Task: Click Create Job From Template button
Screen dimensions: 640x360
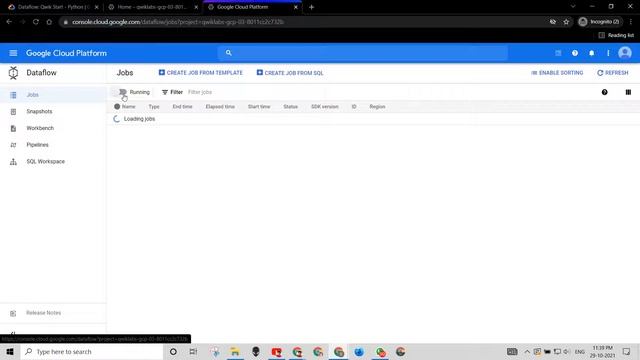Action: [x=200, y=73]
